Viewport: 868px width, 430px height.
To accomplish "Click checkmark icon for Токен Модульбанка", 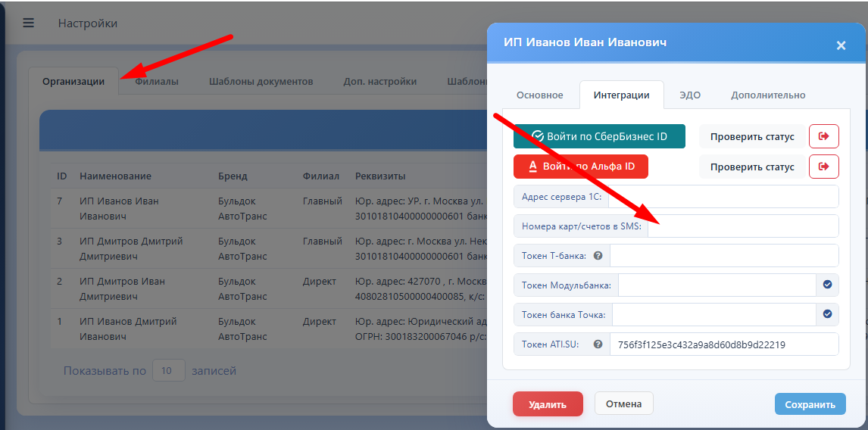I will (828, 285).
